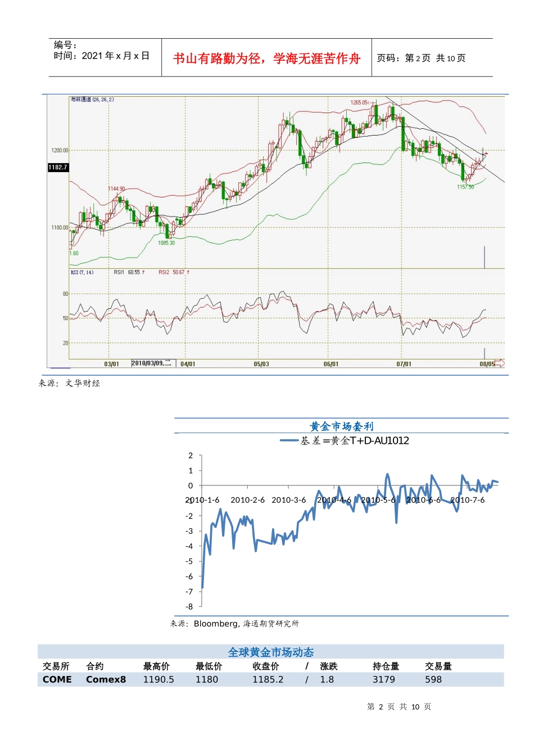This screenshot has height=756, width=534.
Task: Click the 04/01 date on chart axis
Action: click(188, 364)
